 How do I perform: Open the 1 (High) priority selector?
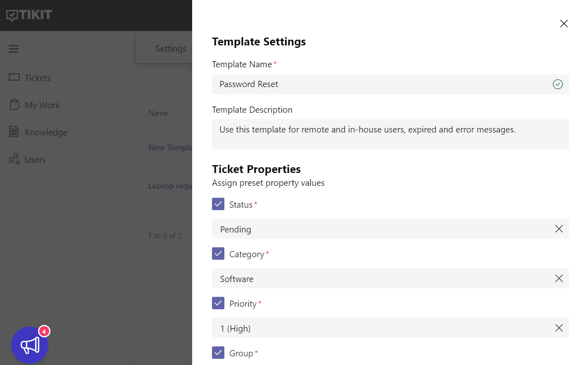coord(372,328)
